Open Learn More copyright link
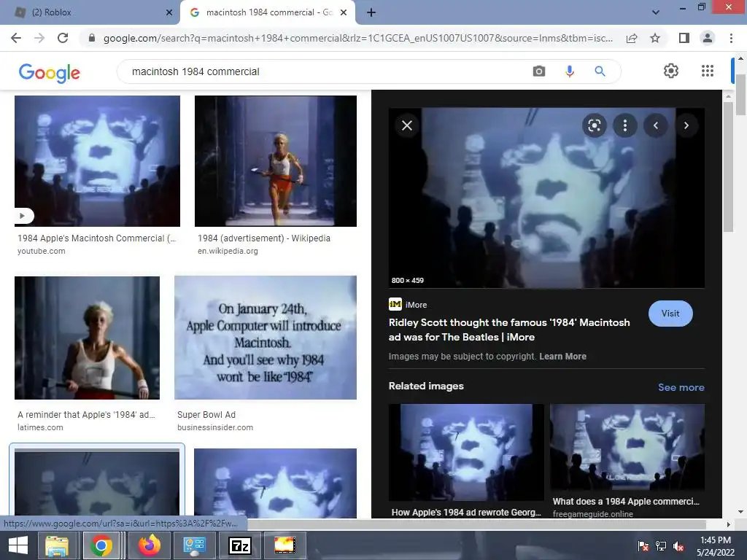The height and width of the screenshot is (560, 747). click(x=562, y=356)
